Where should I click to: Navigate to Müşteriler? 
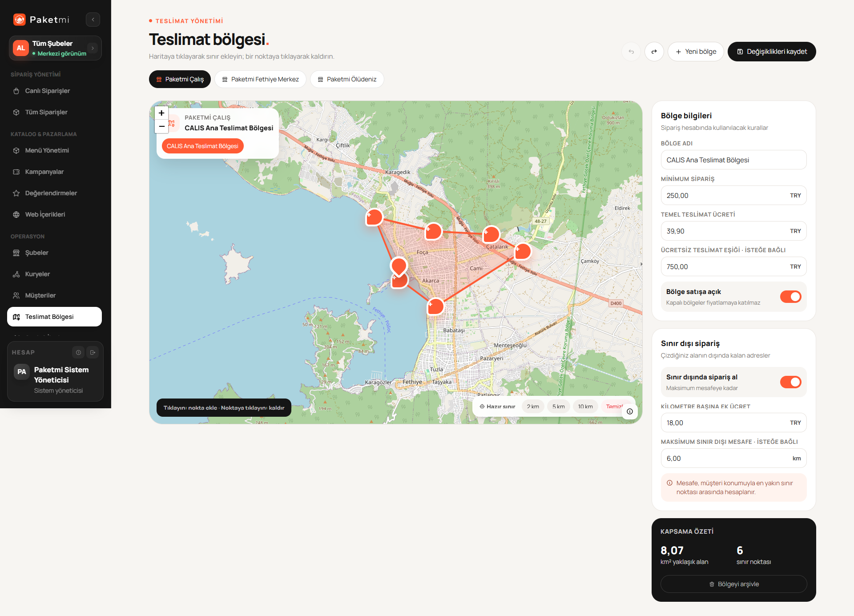(x=55, y=295)
